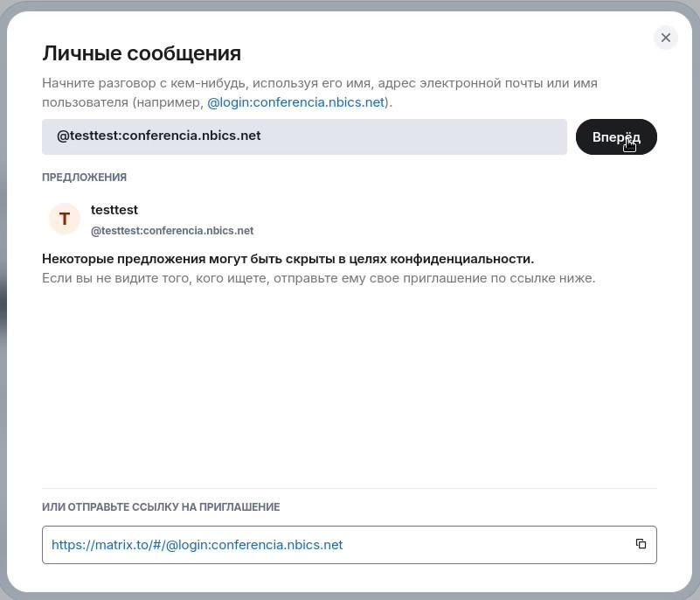Click the bold privacy notice about hidden suggestions

coord(288,259)
